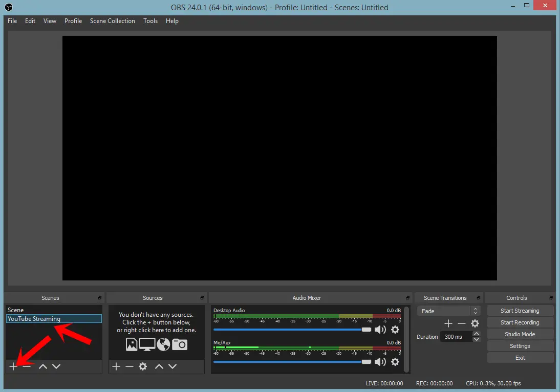The height and width of the screenshot is (392, 560).
Task: Move source up in Sources list
Action: 159,366
